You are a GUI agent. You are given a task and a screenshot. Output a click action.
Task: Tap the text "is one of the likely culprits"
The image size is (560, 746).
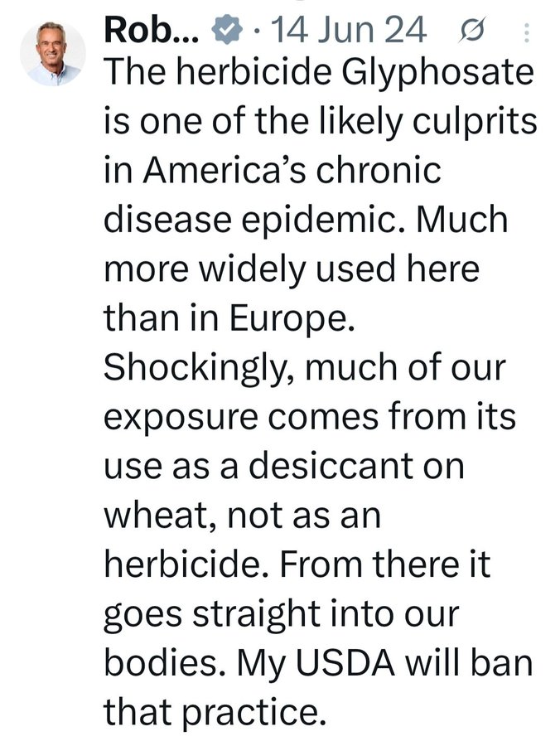pyautogui.click(x=320, y=124)
